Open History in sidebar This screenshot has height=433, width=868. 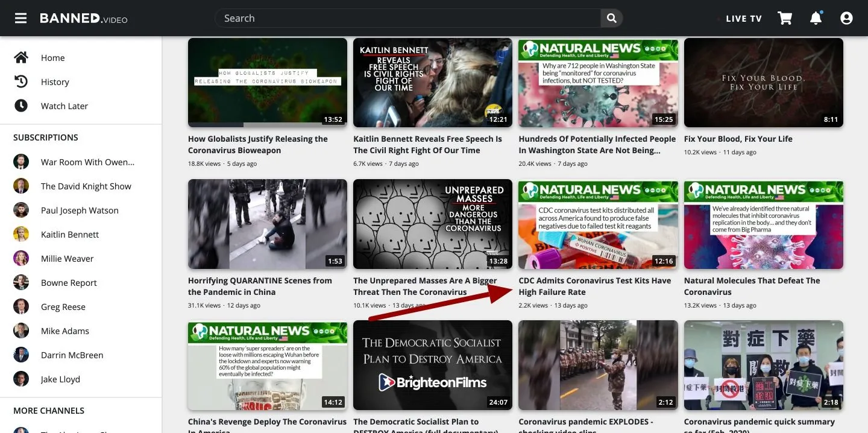click(55, 82)
